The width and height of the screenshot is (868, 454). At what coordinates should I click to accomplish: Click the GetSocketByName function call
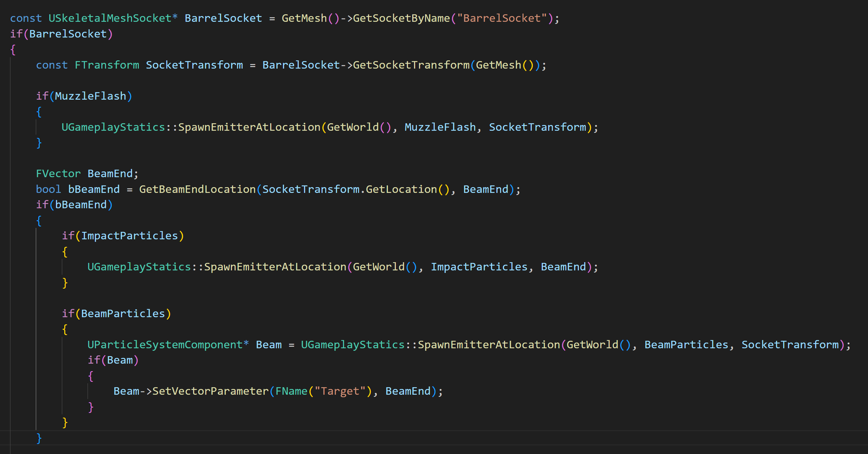[401, 18]
